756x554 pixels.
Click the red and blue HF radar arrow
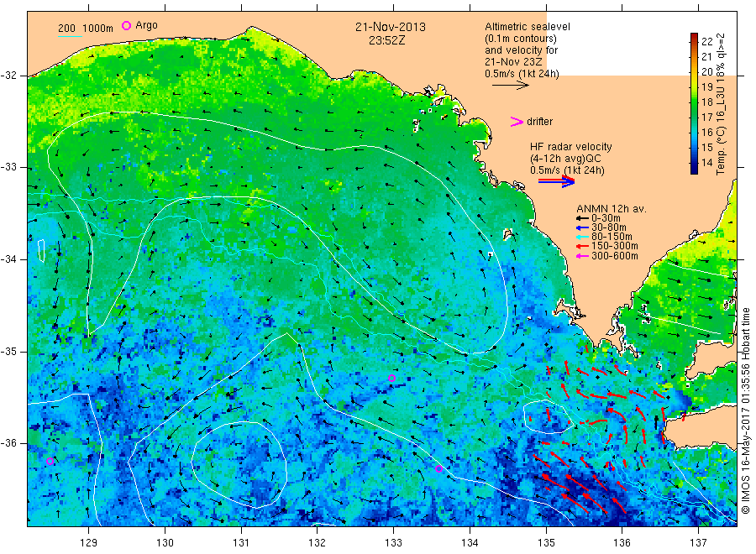(x=556, y=181)
